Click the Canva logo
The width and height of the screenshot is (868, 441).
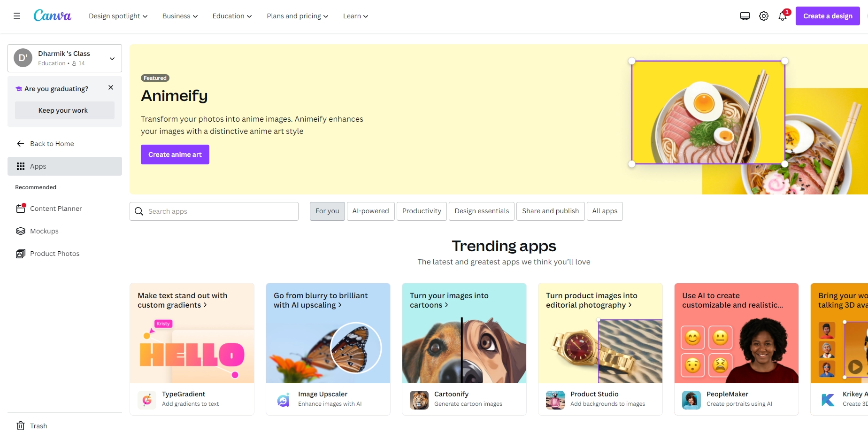pos(52,16)
